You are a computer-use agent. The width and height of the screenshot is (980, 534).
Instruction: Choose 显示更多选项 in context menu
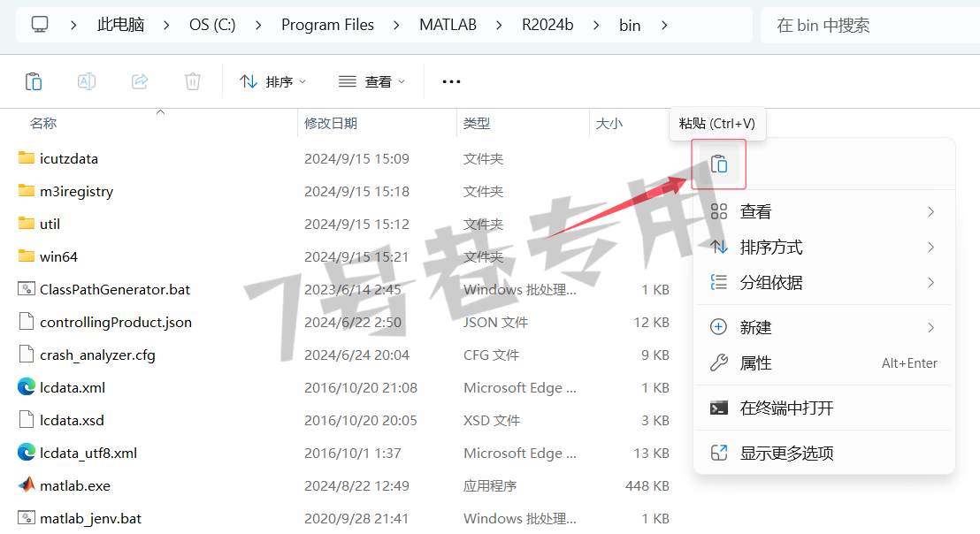pos(823,453)
